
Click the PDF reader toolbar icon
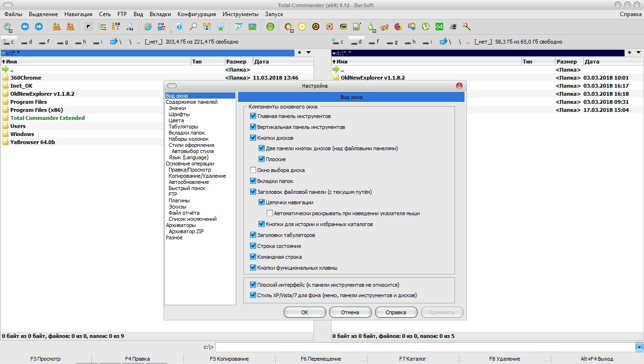point(343,27)
